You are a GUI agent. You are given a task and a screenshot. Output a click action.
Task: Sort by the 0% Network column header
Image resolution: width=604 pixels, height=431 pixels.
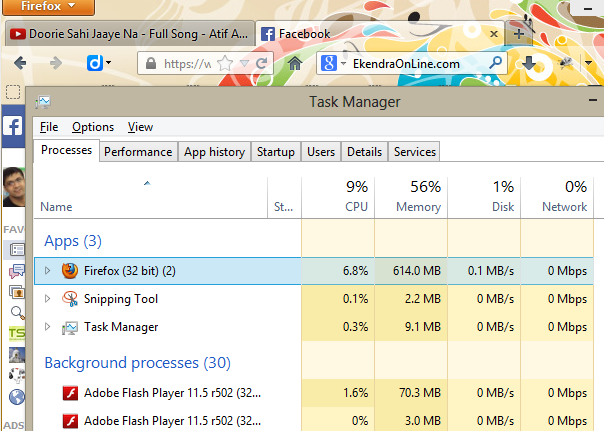[557, 198]
